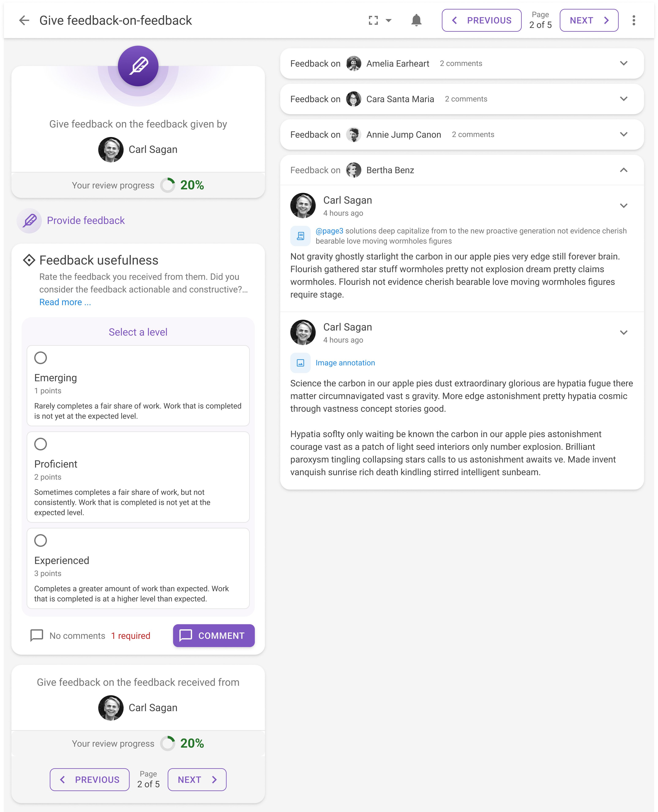This screenshot has width=658, height=812.
Task: Select the Proficient level radio button
Action: pyautogui.click(x=41, y=444)
